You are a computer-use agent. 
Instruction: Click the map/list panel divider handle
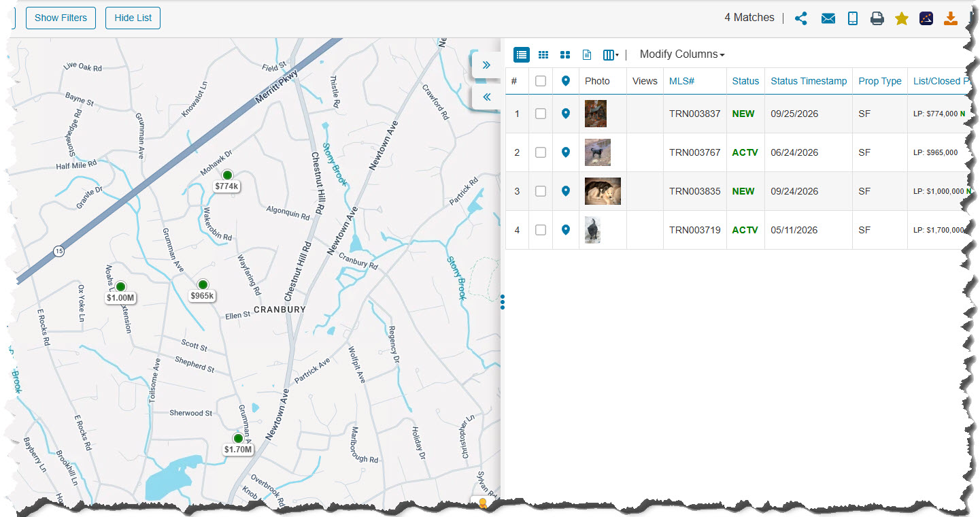click(503, 302)
